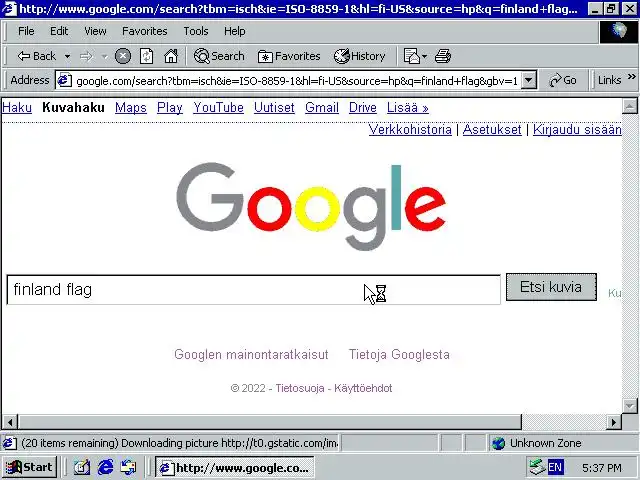Click Show Desktop quick launch icon
The image size is (640, 480).
click(82, 467)
